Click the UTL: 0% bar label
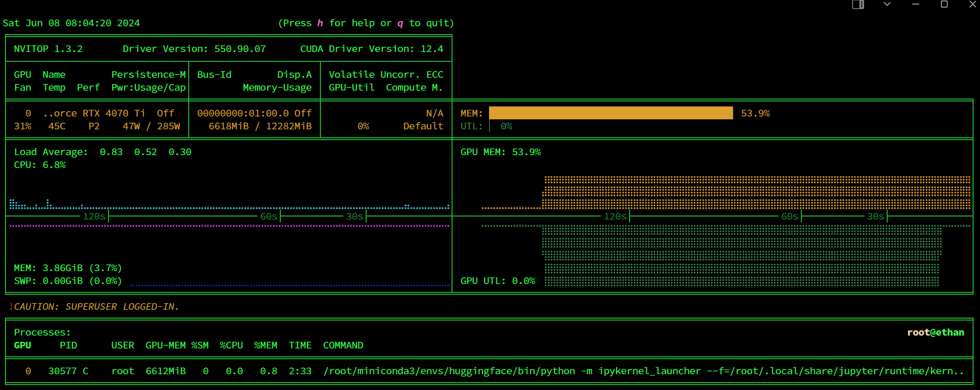 coord(486,126)
